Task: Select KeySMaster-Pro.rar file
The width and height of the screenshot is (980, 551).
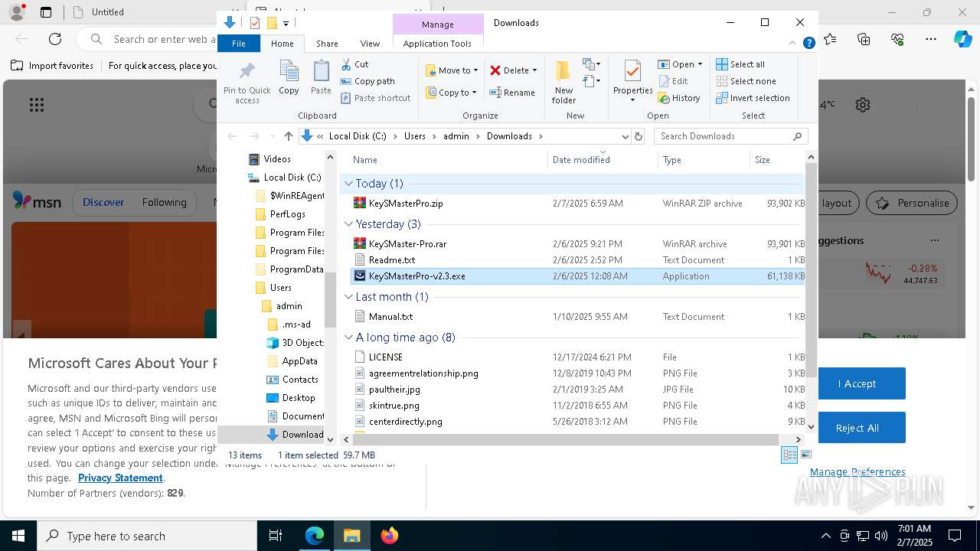Action: point(407,244)
